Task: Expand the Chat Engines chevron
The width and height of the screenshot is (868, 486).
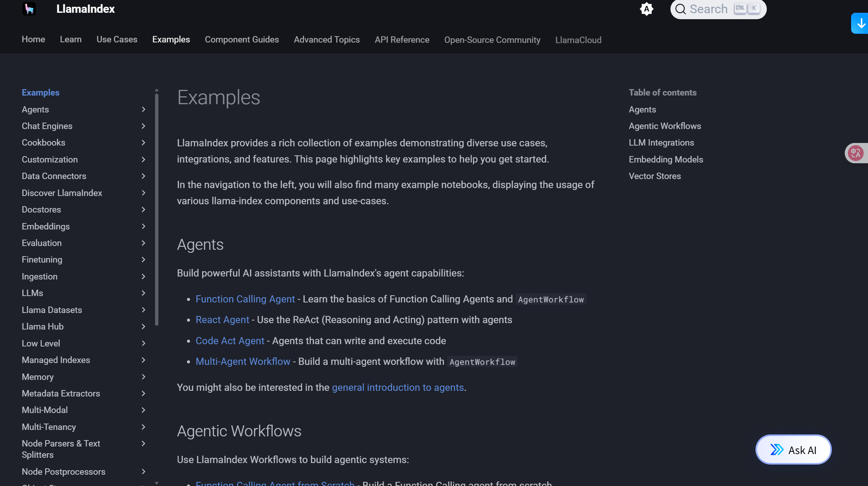Action: [x=143, y=126]
